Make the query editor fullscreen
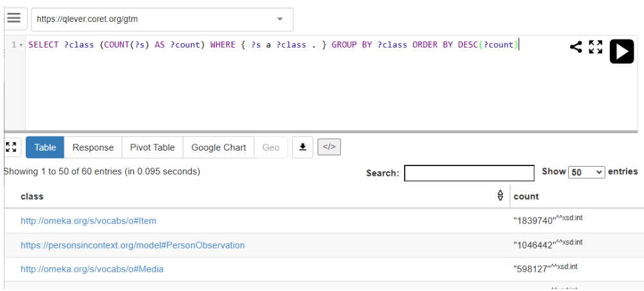Viewport: 644px width, 291px height. 596,47
